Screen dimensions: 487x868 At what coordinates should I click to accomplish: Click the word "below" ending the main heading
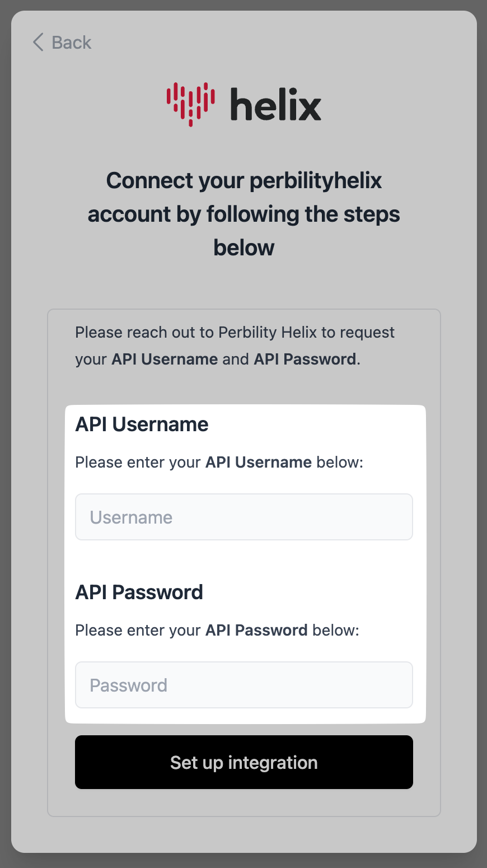click(243, 248)
